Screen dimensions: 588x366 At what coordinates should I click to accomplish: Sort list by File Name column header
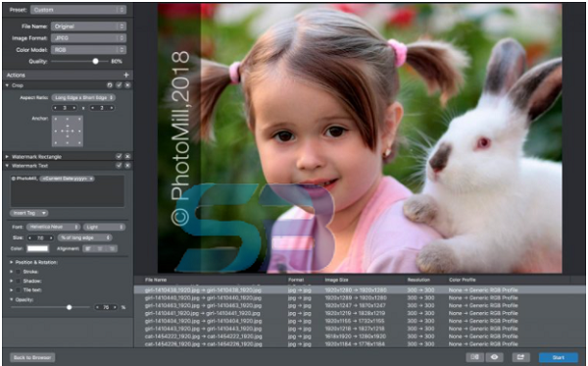point(156,280)
